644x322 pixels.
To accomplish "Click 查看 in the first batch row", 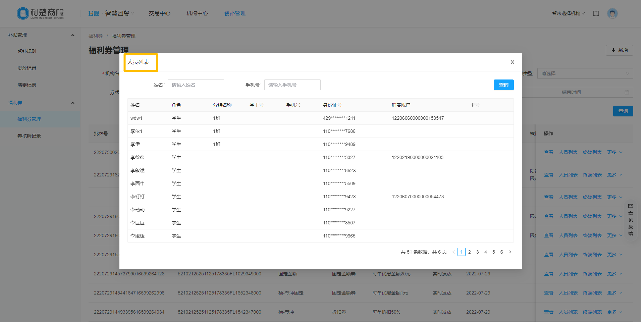I will (549, 152).
